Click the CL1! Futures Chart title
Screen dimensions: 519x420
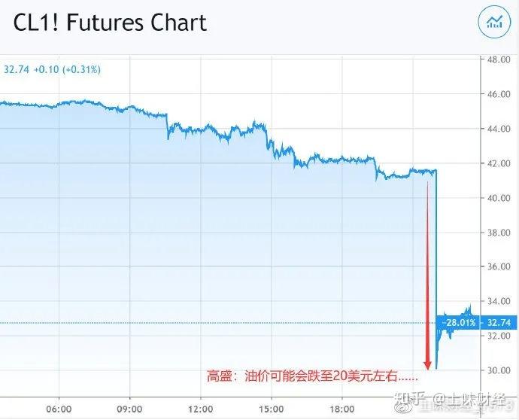(x=110, y=23)
